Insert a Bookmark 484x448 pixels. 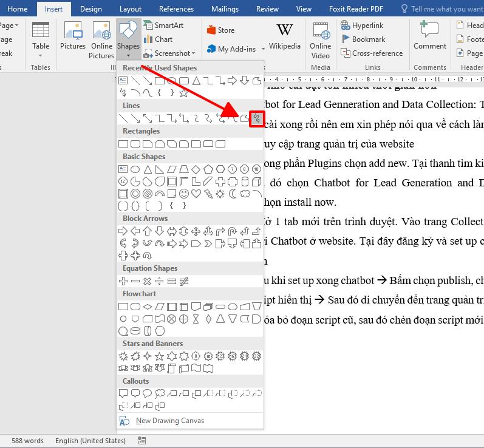point(363,39)
